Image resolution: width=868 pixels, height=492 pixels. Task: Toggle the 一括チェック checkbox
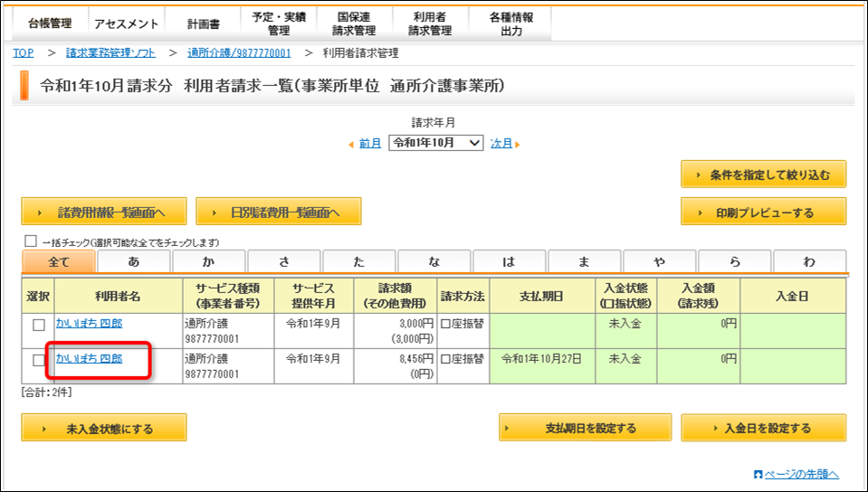coord(31,241)
